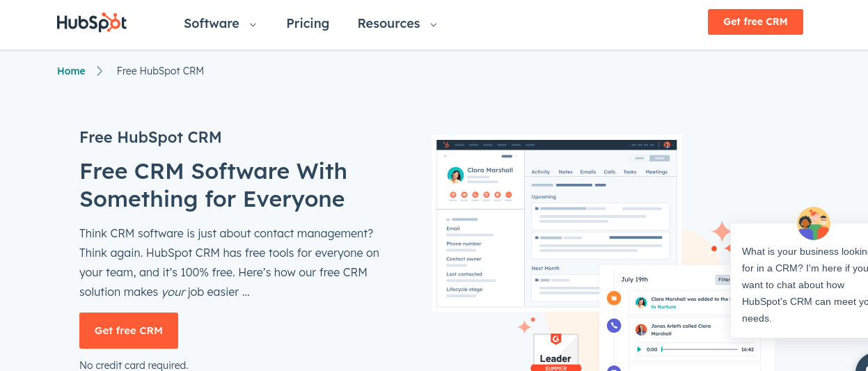Collapse the contact details chevron above Email

tap(448, 219)
